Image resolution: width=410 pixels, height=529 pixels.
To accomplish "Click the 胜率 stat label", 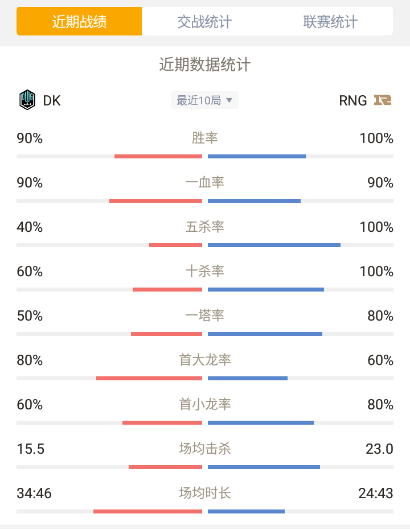I will tap(205, 138).
